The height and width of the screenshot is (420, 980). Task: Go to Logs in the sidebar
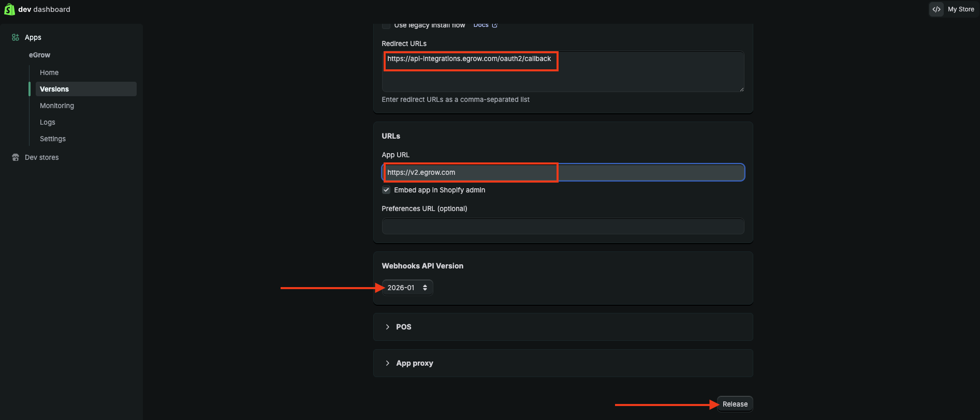point(48,122)
